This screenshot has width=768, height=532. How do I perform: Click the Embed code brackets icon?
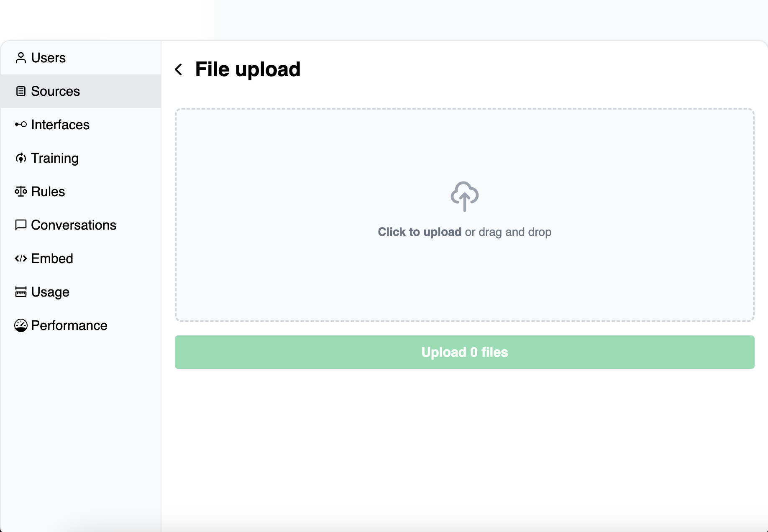[20, 258]
